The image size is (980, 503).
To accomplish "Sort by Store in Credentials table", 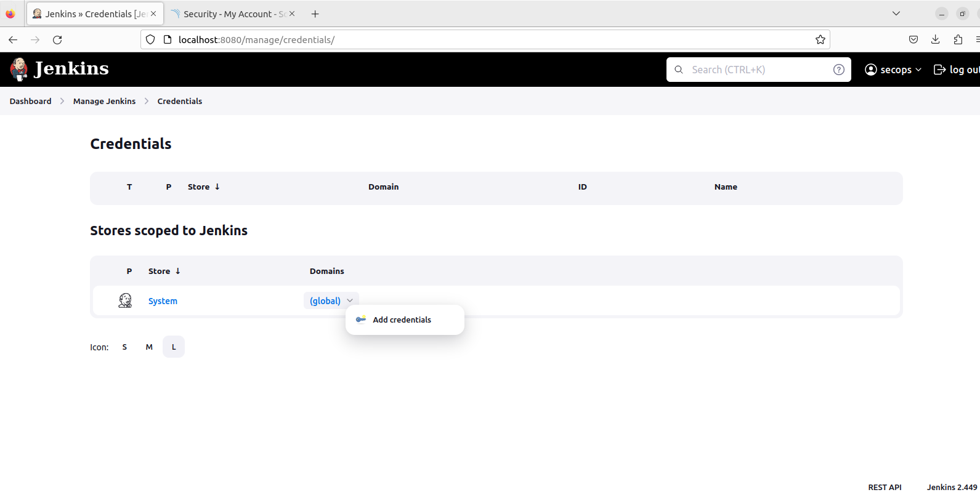I will click(204, 187).
